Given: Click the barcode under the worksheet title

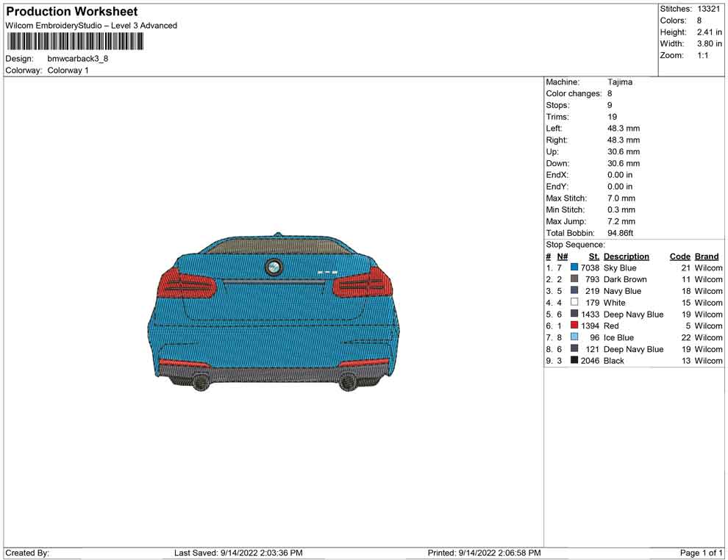Looking at the screenshot, I should click(x=74, y=42).
